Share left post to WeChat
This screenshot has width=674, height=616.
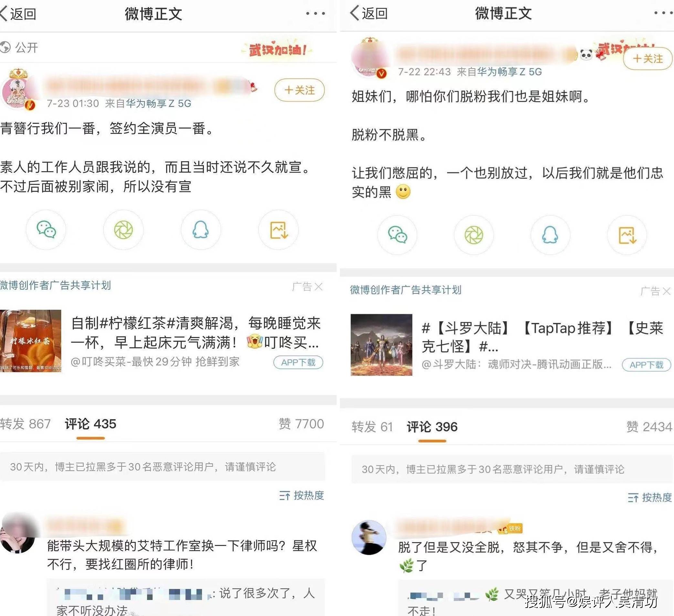46,230
